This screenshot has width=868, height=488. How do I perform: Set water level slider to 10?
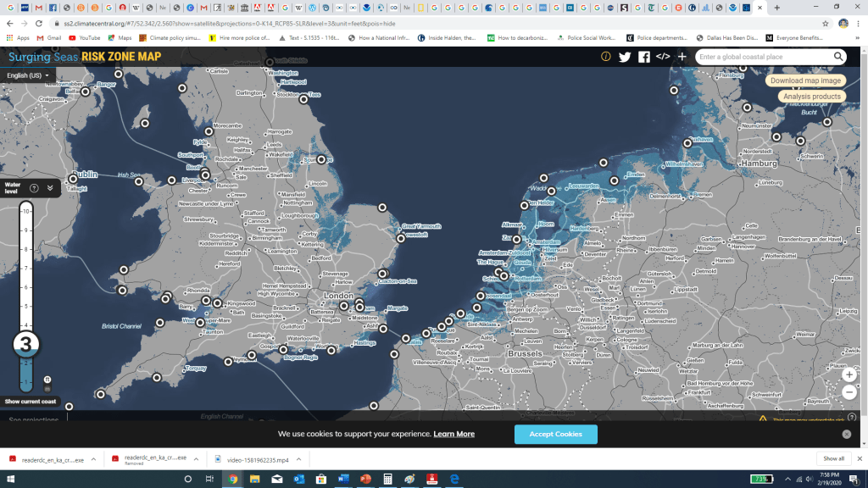click(x=26, y=211)
